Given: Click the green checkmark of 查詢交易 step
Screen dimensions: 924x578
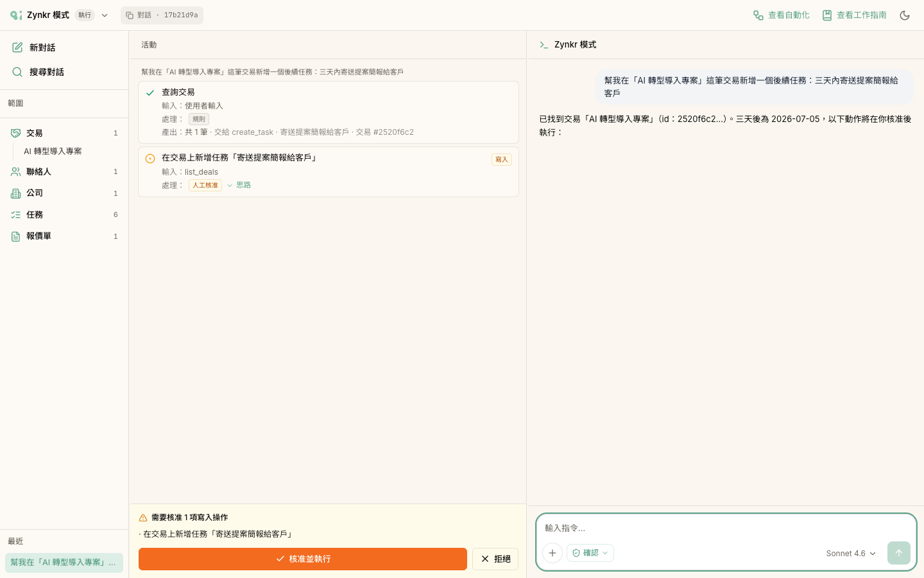Looking at the screenshot, I should click(150, 93).
